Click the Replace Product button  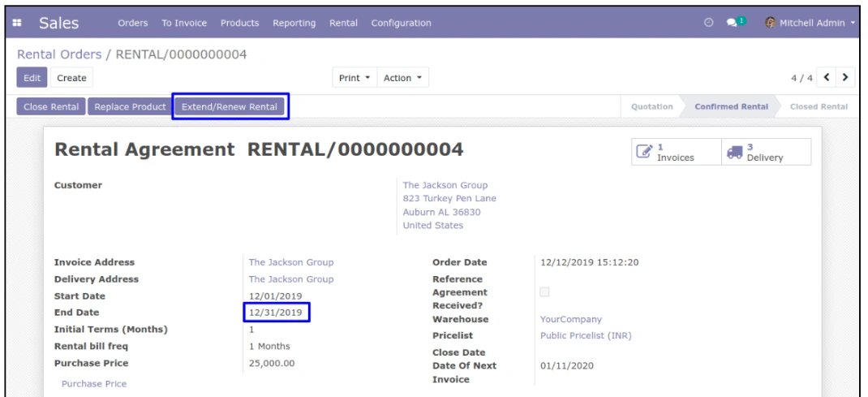[130, 107]
